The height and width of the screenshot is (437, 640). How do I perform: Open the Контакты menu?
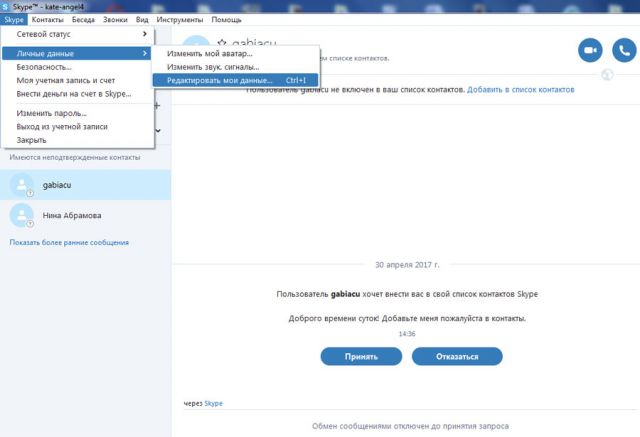pyautogui.click(x=48, y=20)
